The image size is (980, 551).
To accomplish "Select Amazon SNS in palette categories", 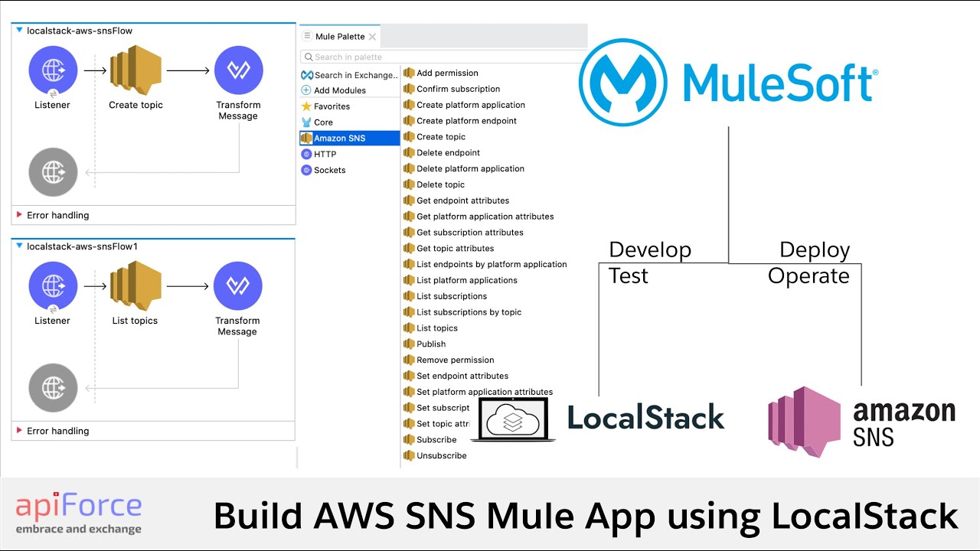I will click(x=350, y=139).
